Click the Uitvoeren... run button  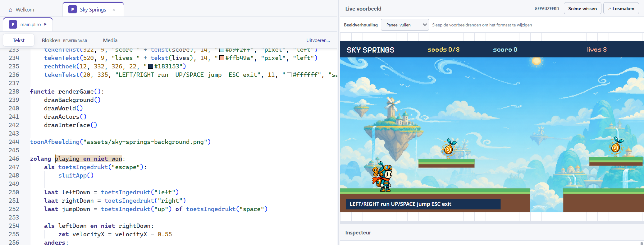(318, 40)
